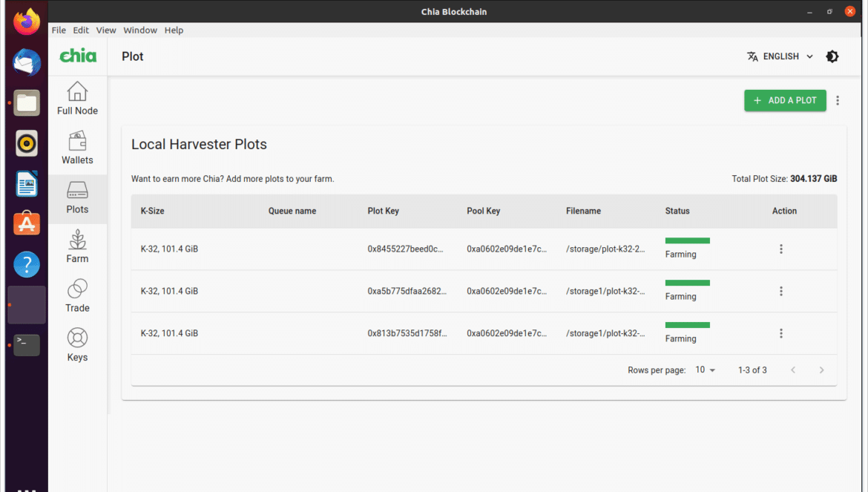Open LibreOffice Writer from the dock
The image size is (868, 492).
27,184
